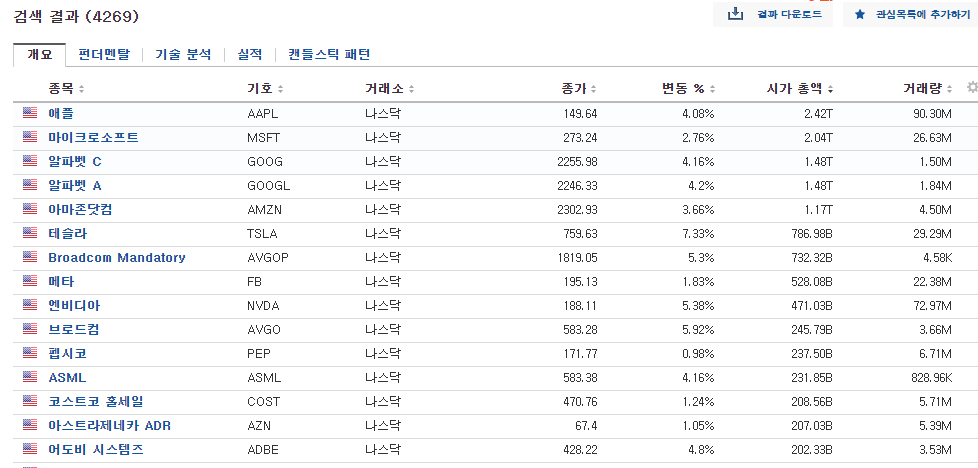Click the GOOGL symbol cell
The width and height of the screenshot is (978, 468).
(269, 185)
